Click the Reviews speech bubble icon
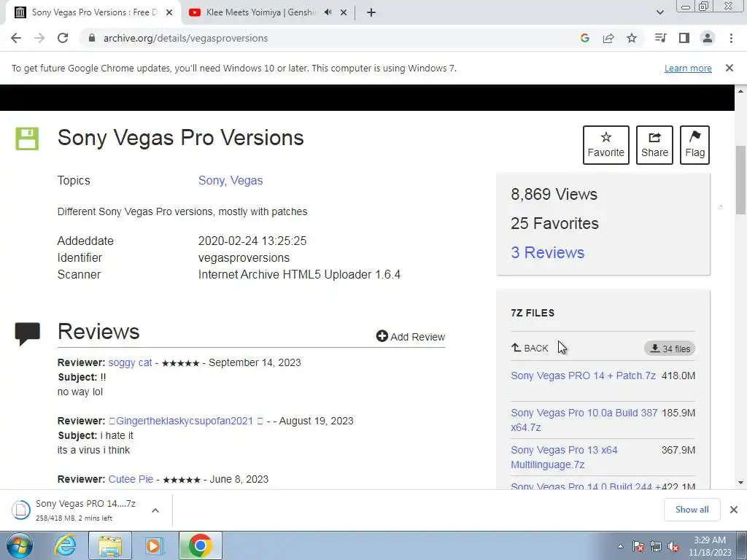Image resolution: width=747 pixels, height=560 pixels. pyautogui.click(x=27, y=334)
